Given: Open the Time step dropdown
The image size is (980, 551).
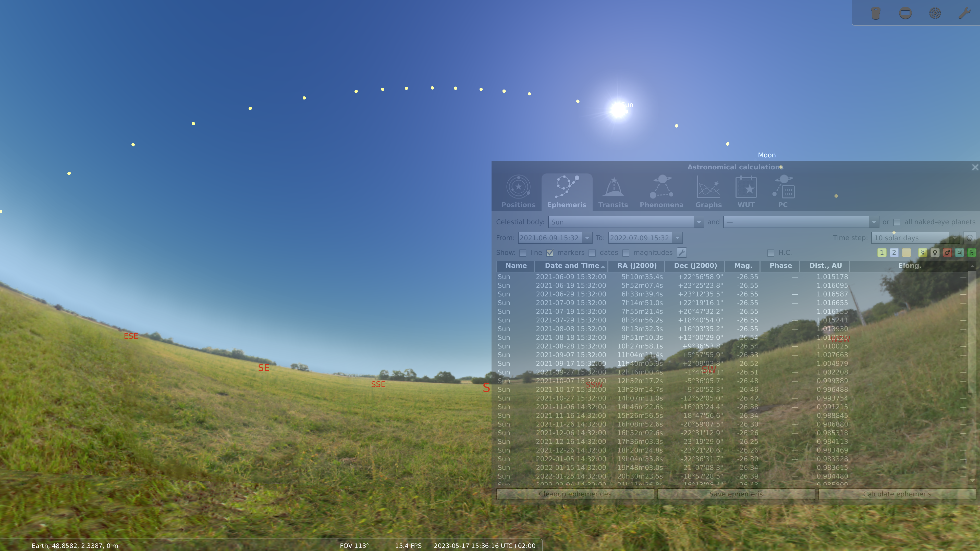Looking at the screenshot, I should pyautogui.click(x=915, y=238).
